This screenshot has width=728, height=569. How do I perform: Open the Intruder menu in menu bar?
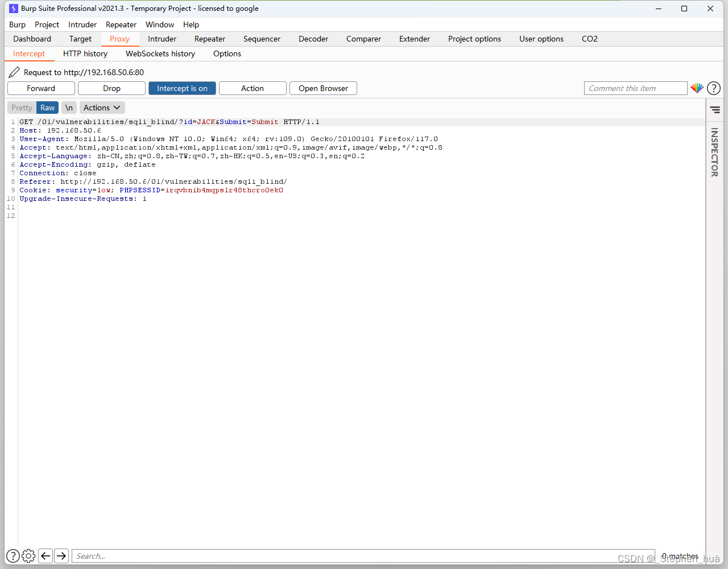click(82, 24)
